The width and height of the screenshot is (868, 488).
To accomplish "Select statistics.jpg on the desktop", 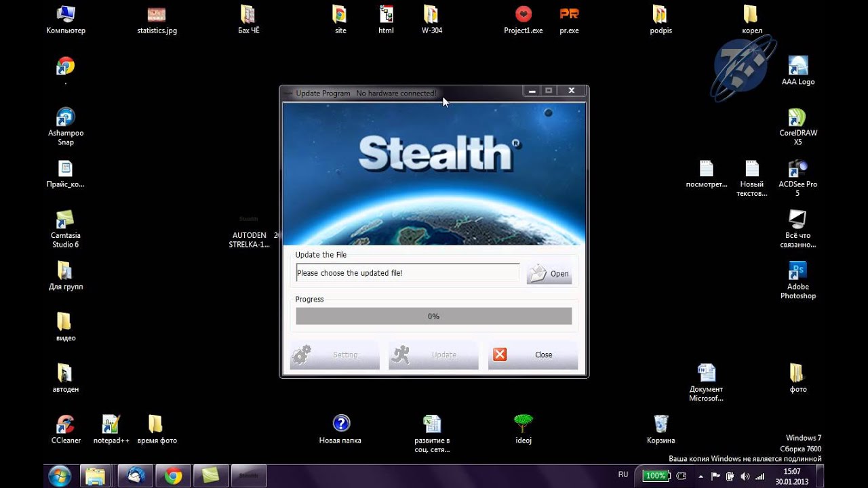I will (x=157, y=20).
